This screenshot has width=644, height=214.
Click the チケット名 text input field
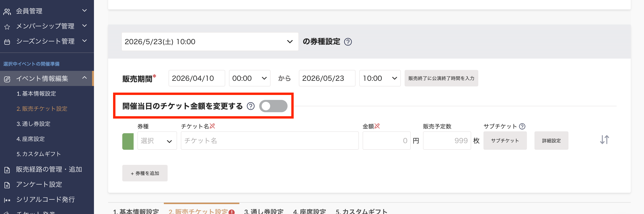pos(269,141)
